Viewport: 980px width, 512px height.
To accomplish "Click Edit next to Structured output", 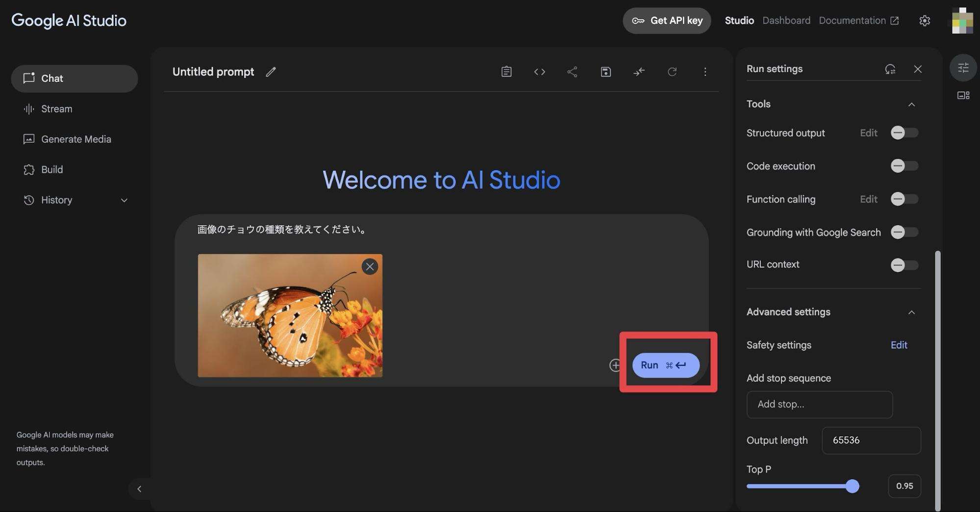I will [868, 133].
